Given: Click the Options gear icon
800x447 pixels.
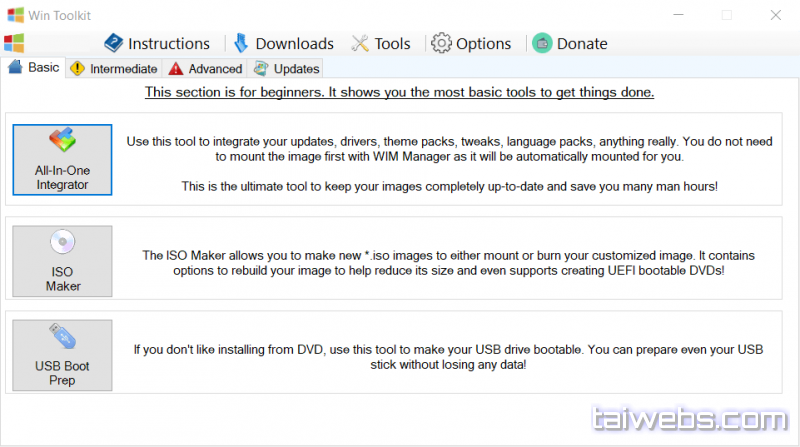Looking at the screenshot, I should (440, 43).
